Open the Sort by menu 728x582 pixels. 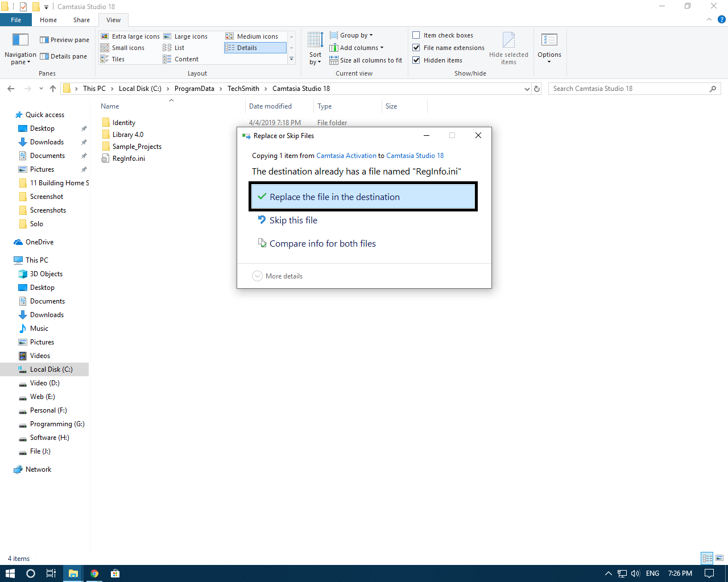click(x=316, y=49)
